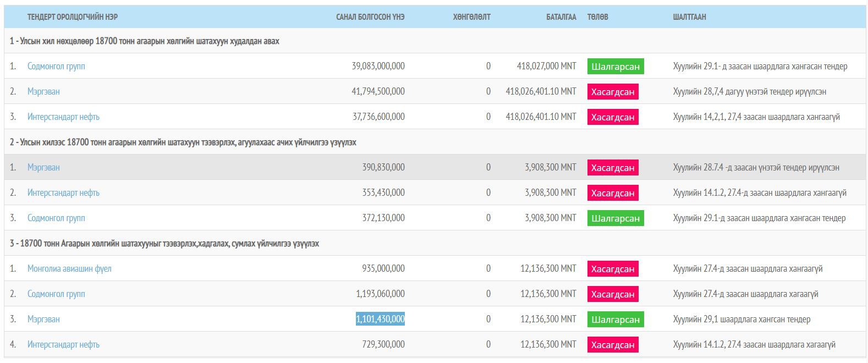Click Шалгарсан badge for 372,130,000 bid
868x363 pixels.
615,218
